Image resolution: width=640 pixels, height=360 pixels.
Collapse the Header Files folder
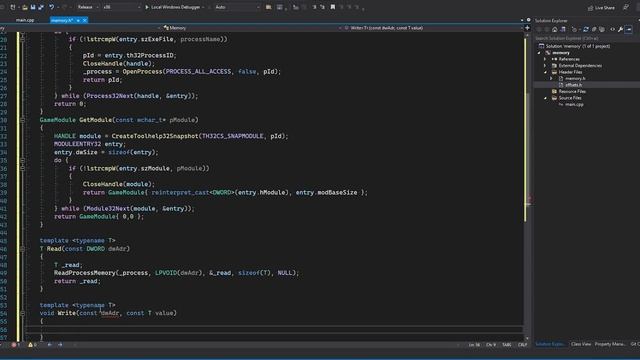click(545, 72)
